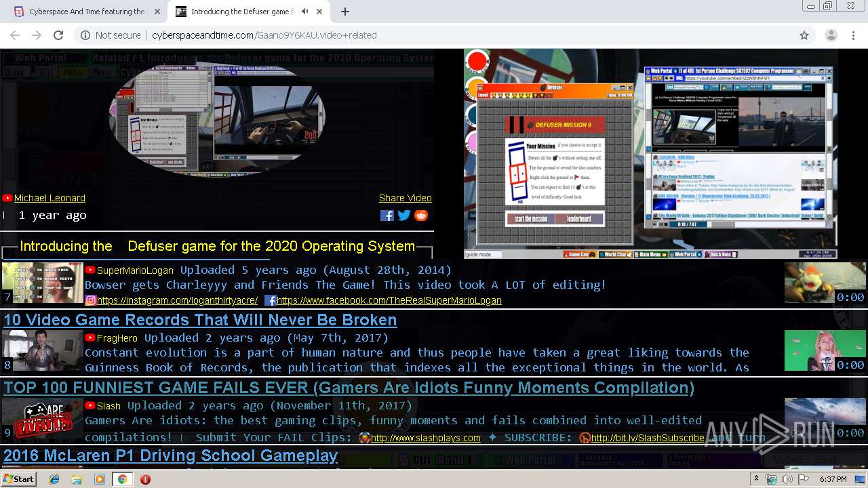
Task: Open the Bowser plush thumbnail
Action: pos(825,283)
